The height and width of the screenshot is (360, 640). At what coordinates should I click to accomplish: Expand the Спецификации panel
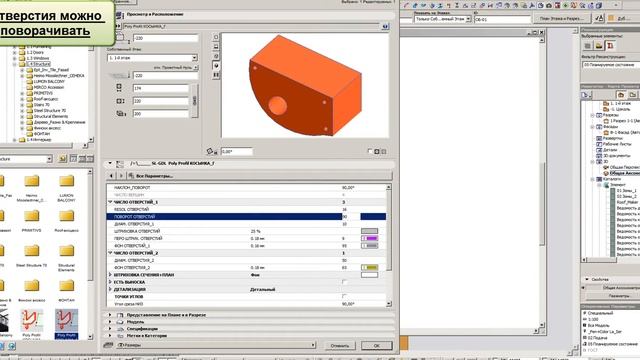coord(110,329)
